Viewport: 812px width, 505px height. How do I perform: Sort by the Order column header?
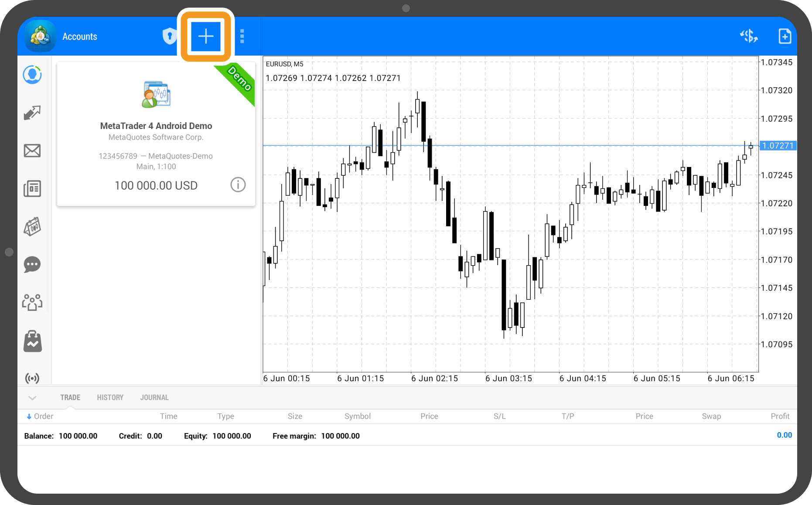click(40, 416)
